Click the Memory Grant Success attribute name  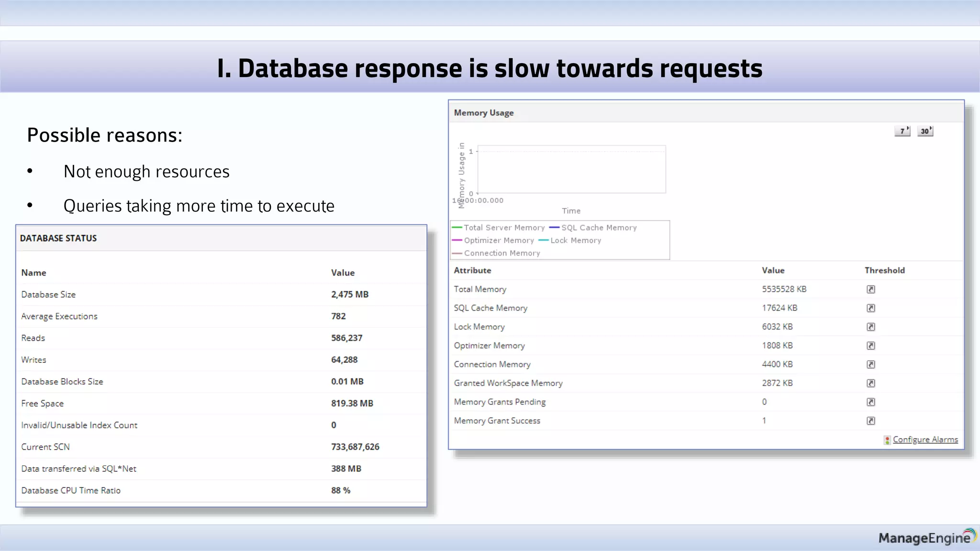click(x=497, y=421)
